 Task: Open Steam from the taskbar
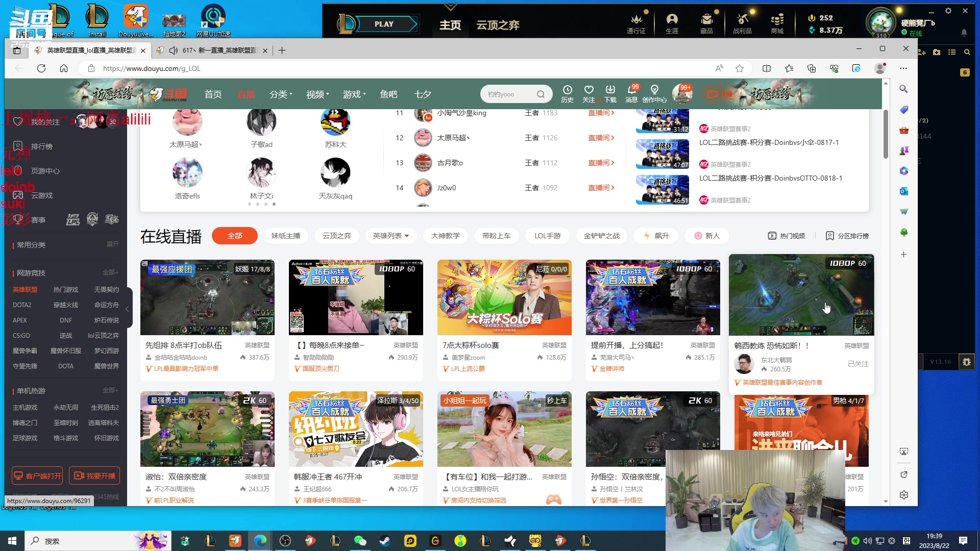(x=385, y=541)
